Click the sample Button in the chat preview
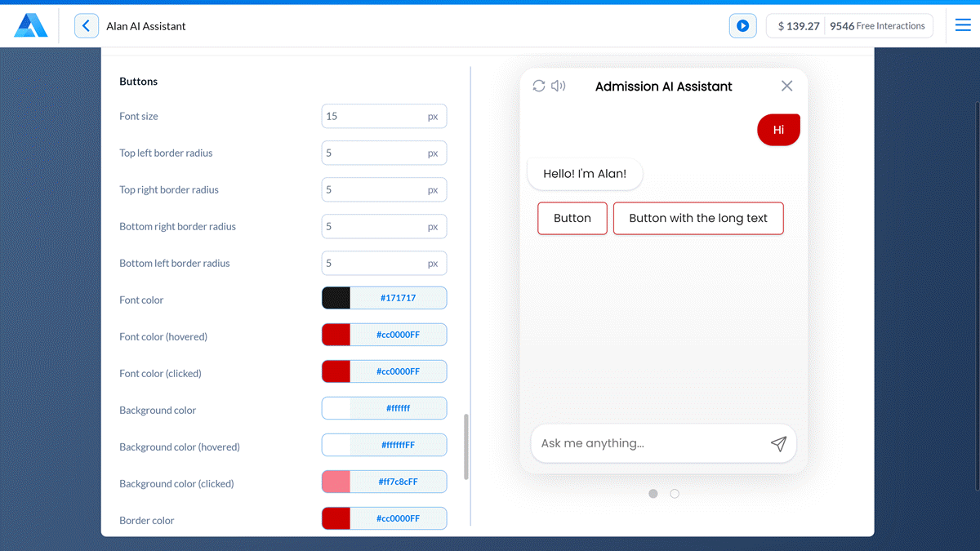Screen dimensions: 980x551 point(572,218)
